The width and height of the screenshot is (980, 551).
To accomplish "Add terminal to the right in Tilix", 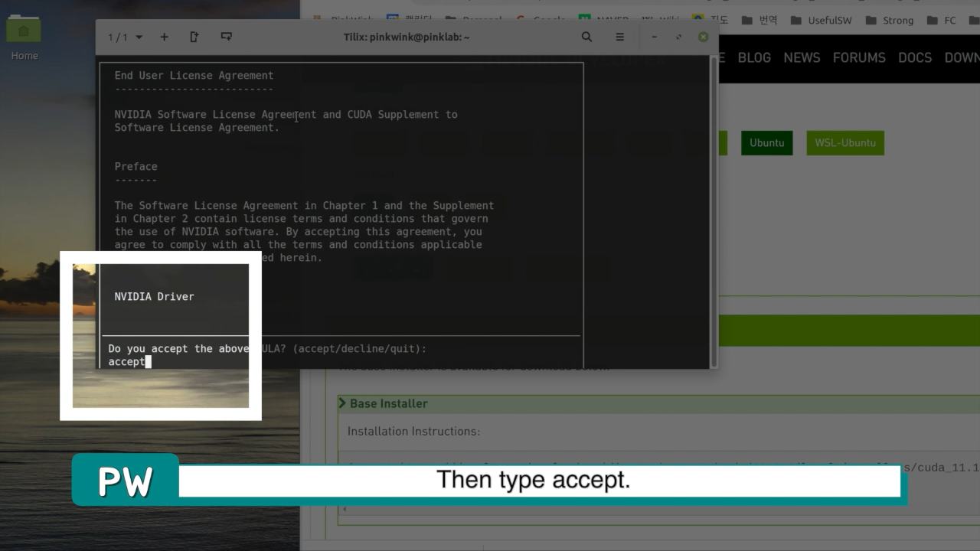I will 194,37.
